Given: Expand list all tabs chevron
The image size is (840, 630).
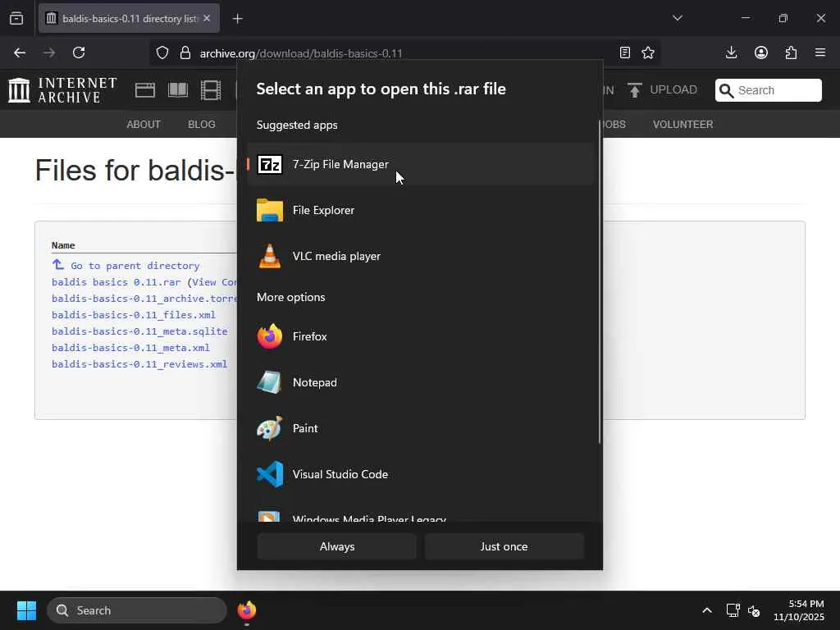Looking at the screenshot, I should tap(678, 18).
